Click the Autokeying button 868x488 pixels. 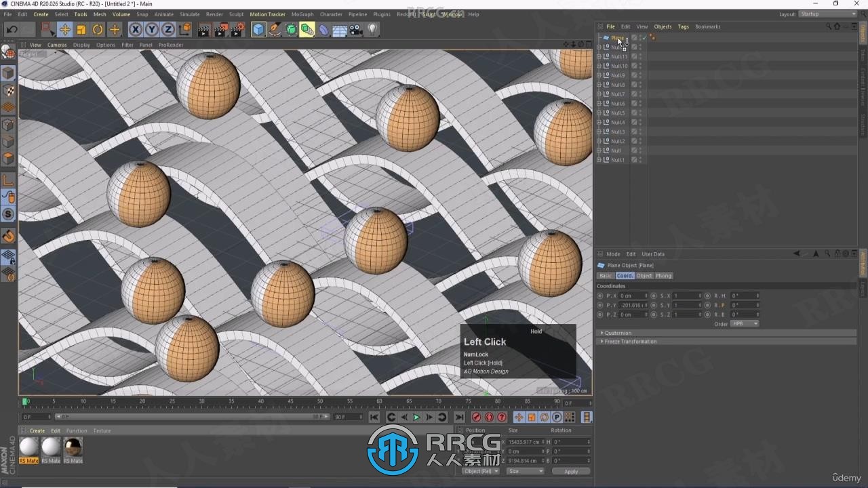pos(489,418)
